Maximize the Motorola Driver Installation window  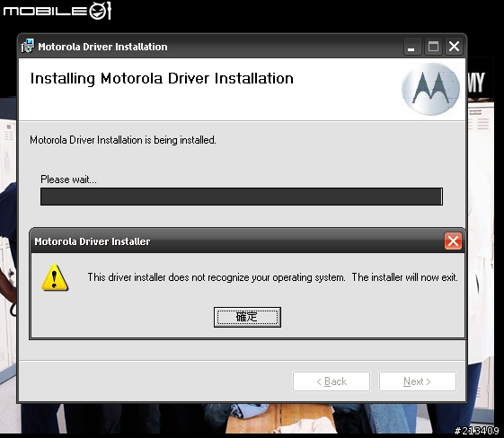(x=433, y=47)
